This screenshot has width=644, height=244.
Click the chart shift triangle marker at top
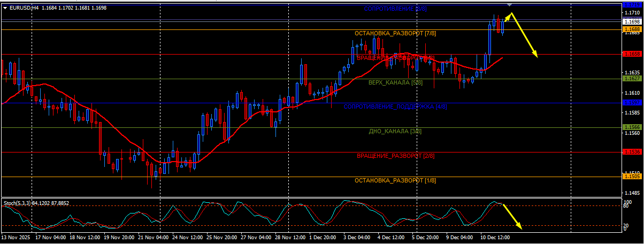click(x=509, y=5)
